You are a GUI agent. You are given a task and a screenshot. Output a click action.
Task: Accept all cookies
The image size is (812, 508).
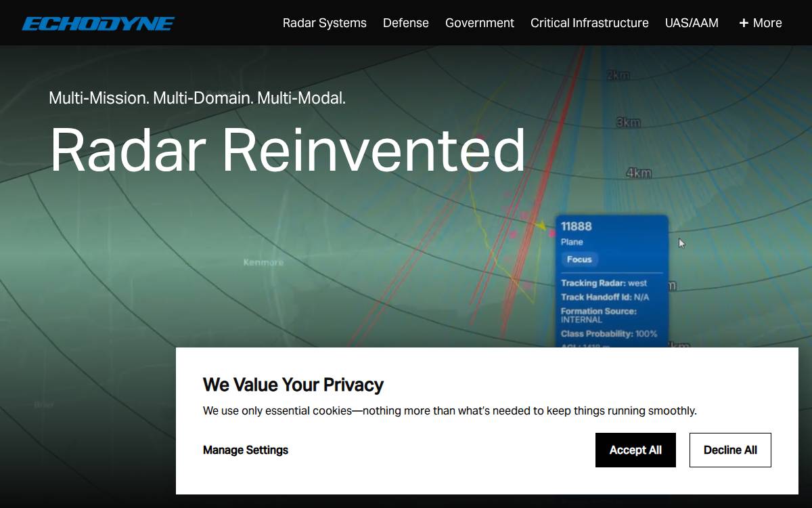point(635,450)
